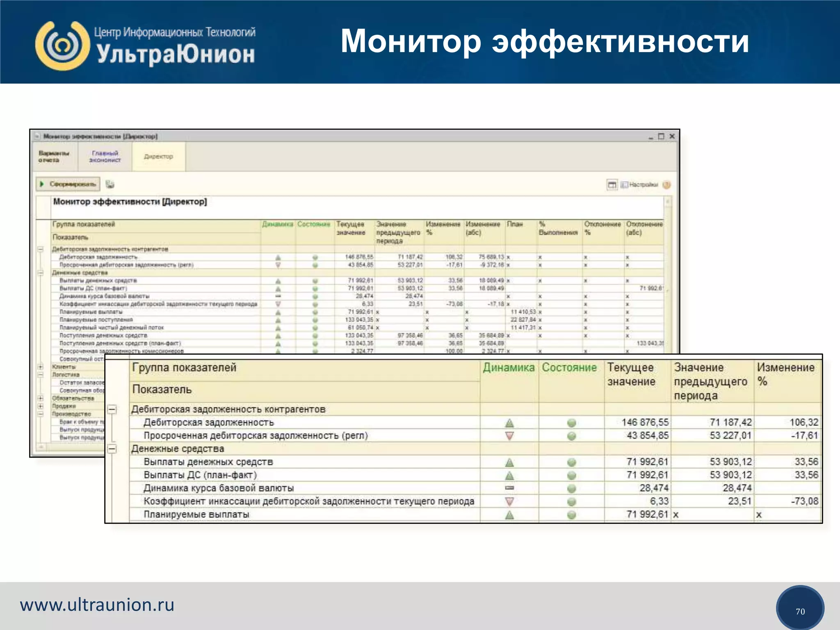Expand the Продажи group
Viewport: 840px width, 630px height.
tap(40, 406)
